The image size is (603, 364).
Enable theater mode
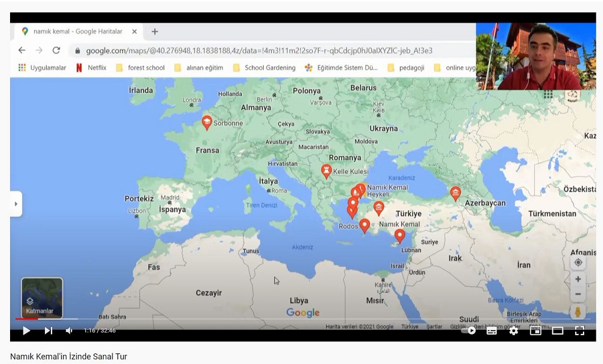[x=557, y=330]
